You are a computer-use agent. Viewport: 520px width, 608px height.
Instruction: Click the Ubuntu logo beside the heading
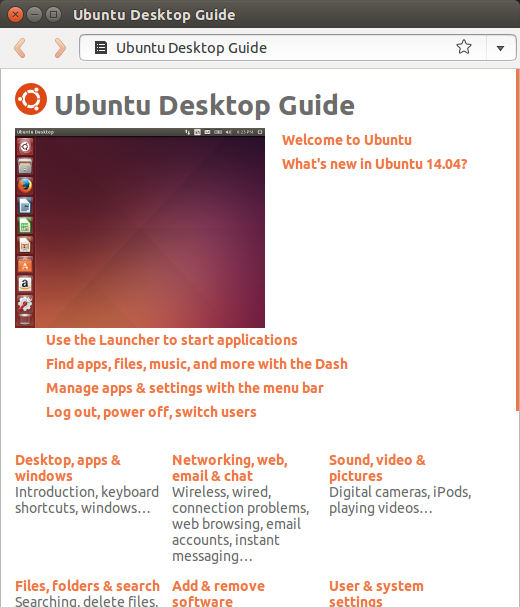[x=31, y=99]
